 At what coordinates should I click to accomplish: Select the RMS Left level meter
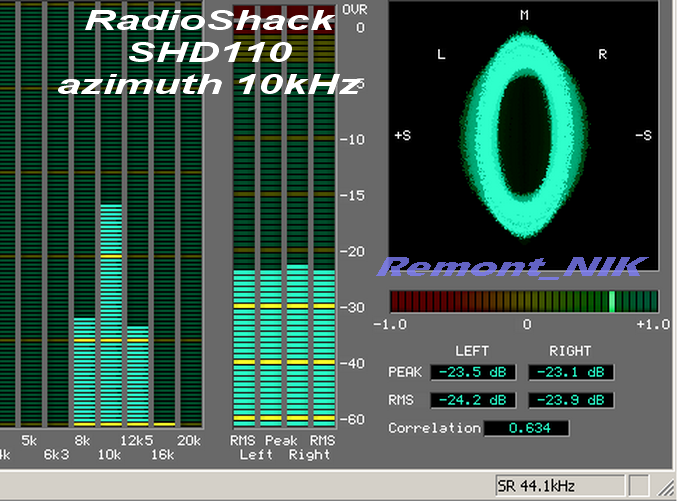coord(244,347)
